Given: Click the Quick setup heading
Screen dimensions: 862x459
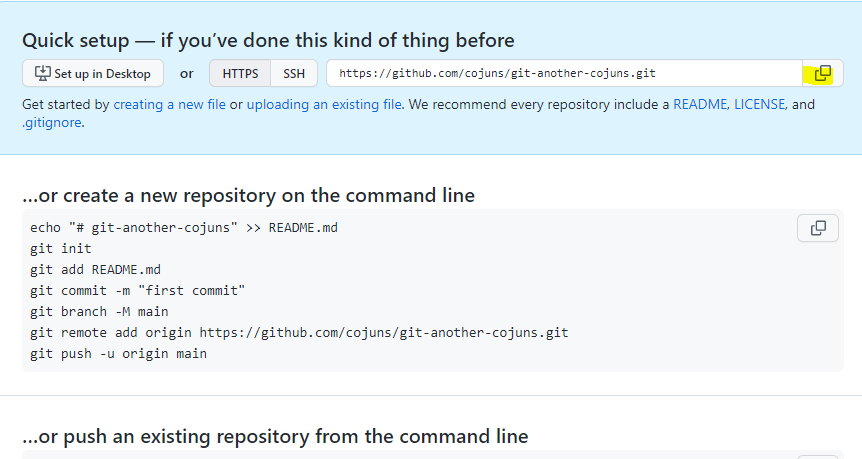Looking at the screenshot, I should point(268,40).
